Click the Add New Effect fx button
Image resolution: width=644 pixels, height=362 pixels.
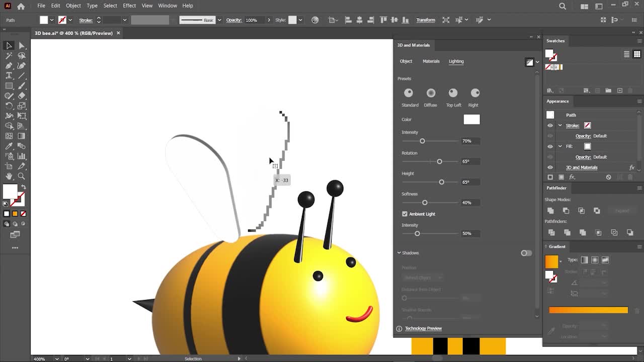(572, 177)
